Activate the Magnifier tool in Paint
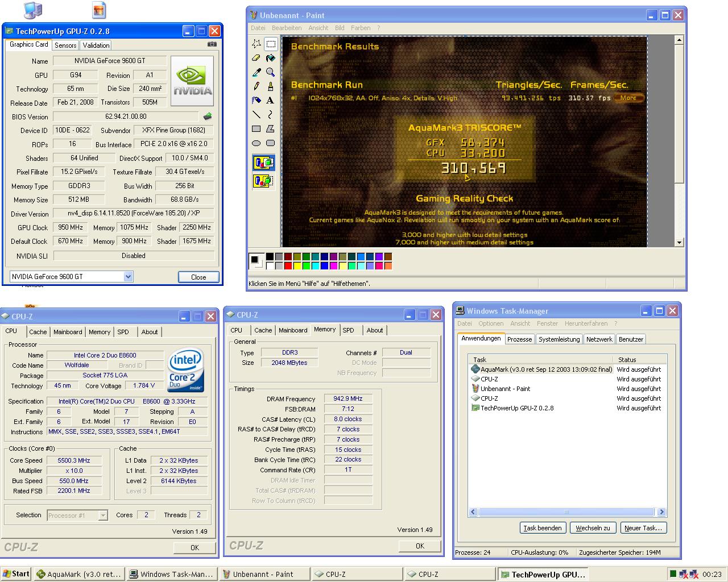Screen dimensions: 728x582 [271, 72]
